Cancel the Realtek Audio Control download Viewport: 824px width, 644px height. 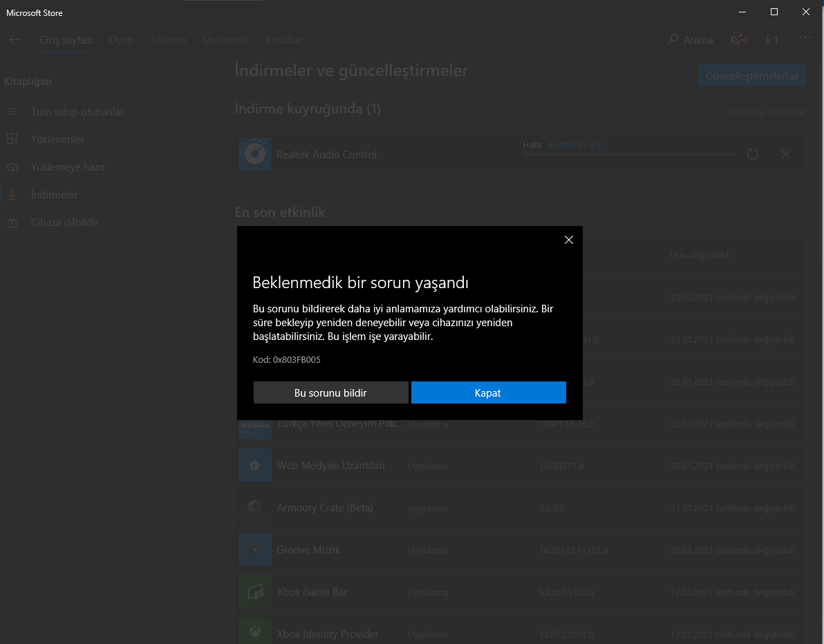[x=786, y=154]
